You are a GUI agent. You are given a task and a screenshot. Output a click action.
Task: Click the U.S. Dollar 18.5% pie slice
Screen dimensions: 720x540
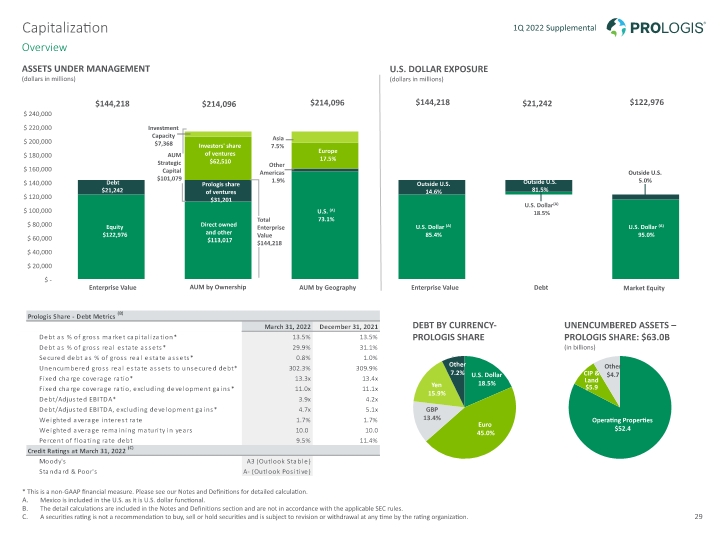pos(484,379)
